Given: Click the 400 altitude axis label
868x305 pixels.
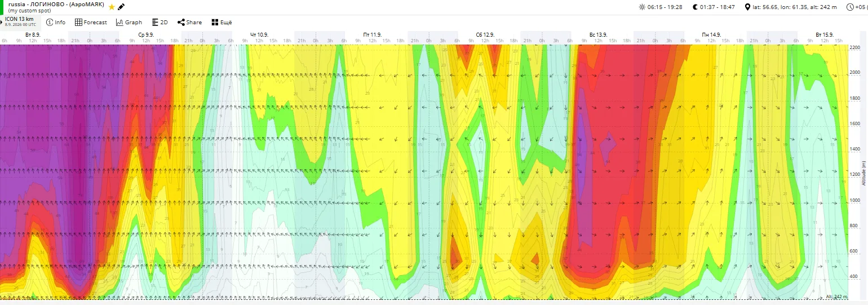Looking at the screenshot, I should click(x=853, y=276).
